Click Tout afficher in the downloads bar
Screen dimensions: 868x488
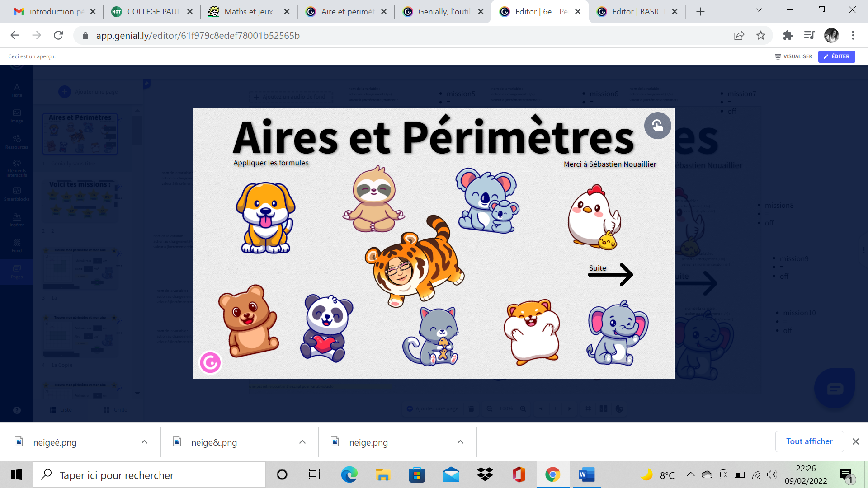(x=809, y=441)
